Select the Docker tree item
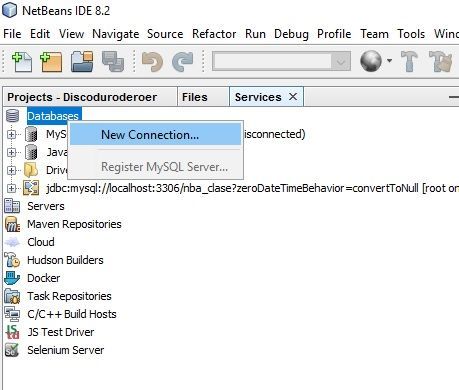Image resolution: width=459 pixels, height=390 pixels. coord(44,278)
